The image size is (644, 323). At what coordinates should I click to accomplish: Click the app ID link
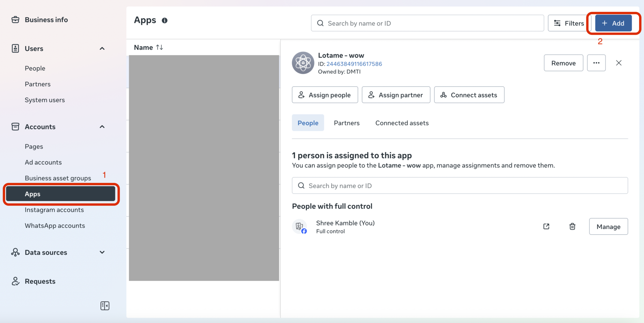click(x=354, y=64)
